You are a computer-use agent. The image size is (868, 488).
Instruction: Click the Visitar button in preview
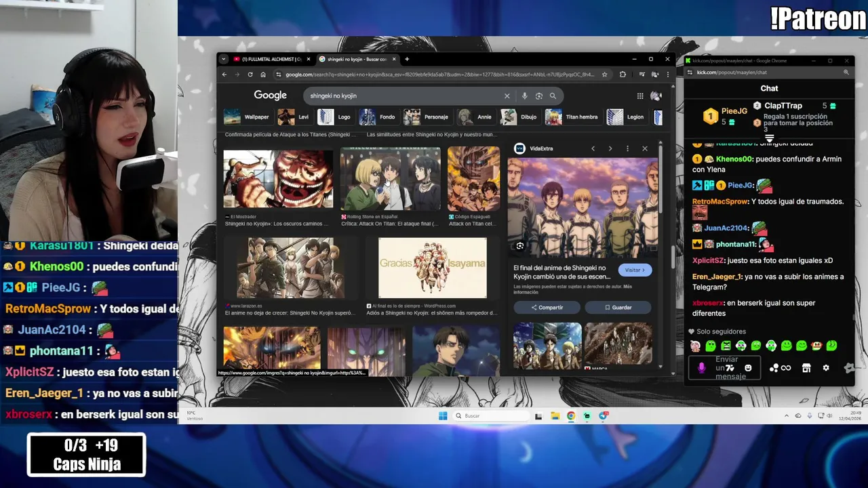click(x=635, y=270)
